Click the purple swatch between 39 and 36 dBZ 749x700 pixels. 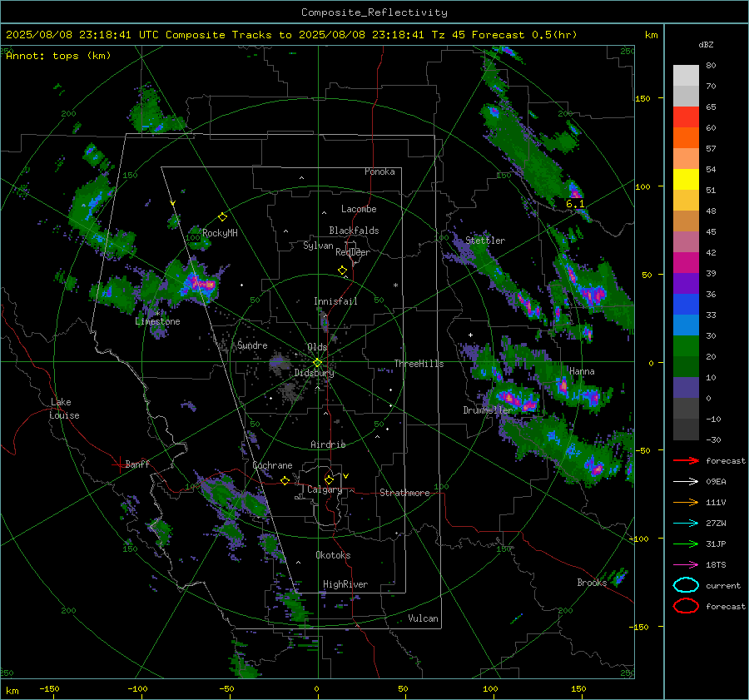(686, 283)
